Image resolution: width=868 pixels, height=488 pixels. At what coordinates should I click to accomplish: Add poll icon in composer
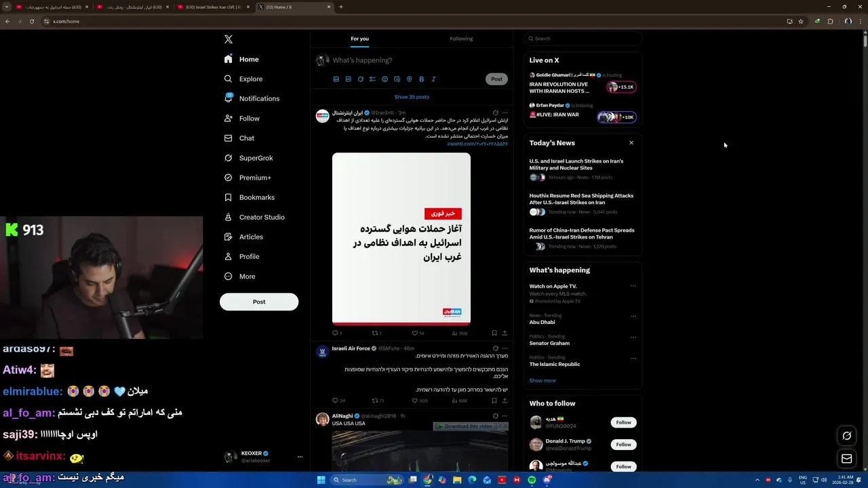372,79
